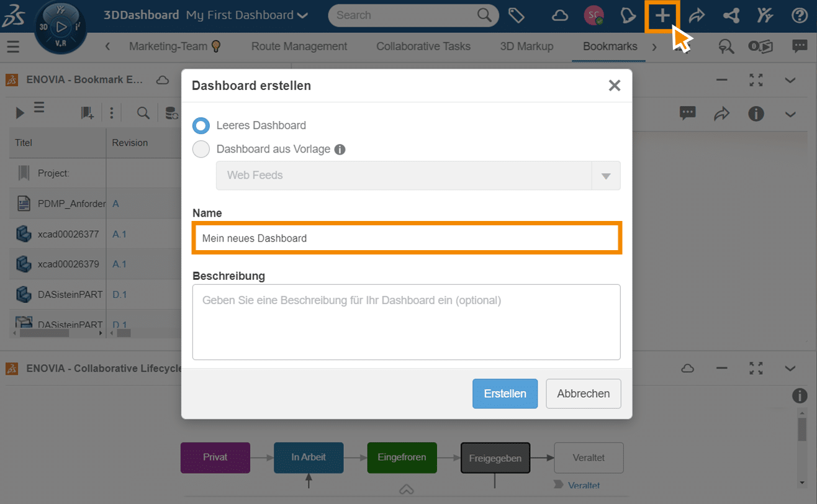
Task: Click the help question mark icon
Action: [800, 16]
